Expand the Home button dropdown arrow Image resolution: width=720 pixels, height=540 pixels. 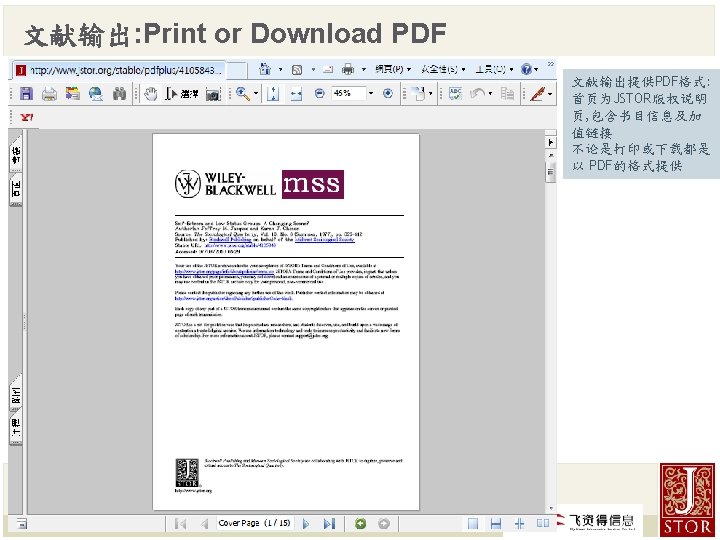tap(281, 70)
